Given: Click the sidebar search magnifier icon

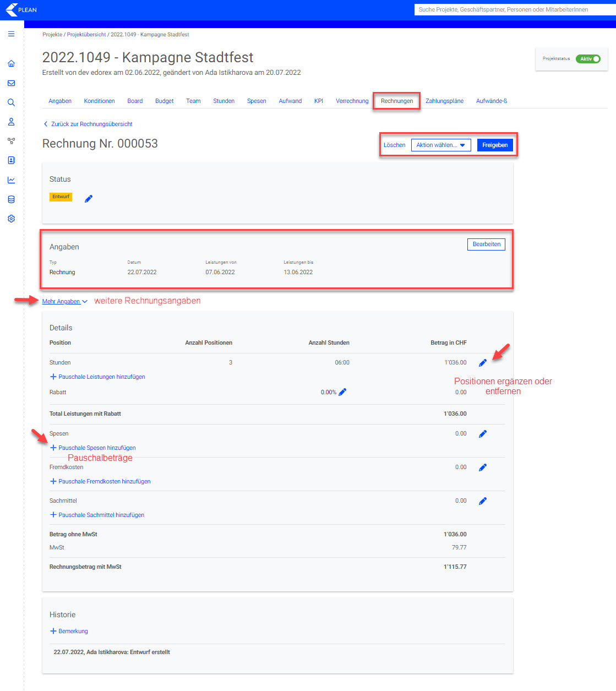Looking at the screenshot, I should tap(11, 102).
